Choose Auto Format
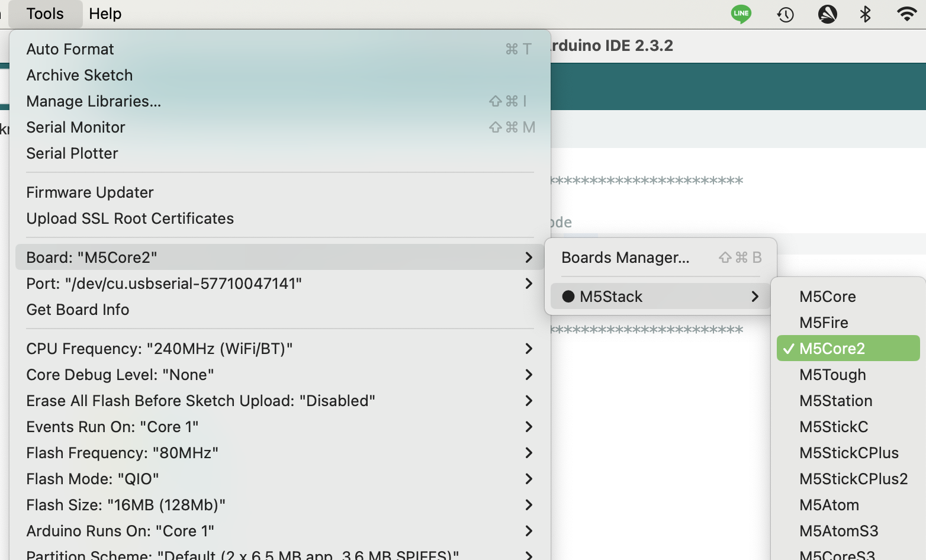The width and height of the screenshot is (926, 560). pos(280,49)
